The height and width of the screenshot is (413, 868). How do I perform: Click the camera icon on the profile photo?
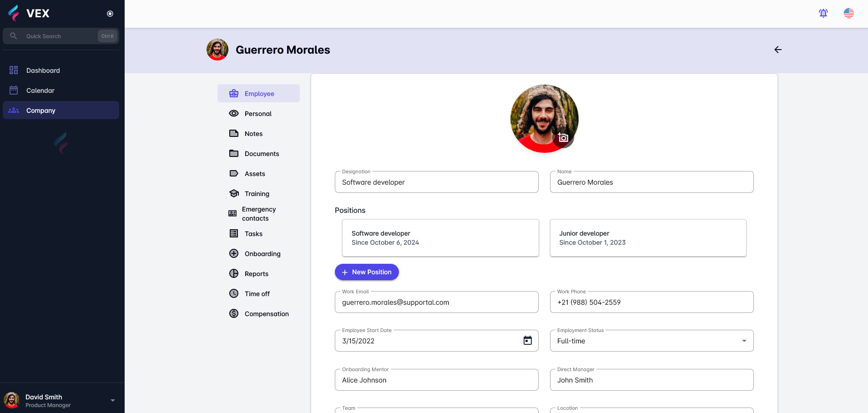point(563,137)
